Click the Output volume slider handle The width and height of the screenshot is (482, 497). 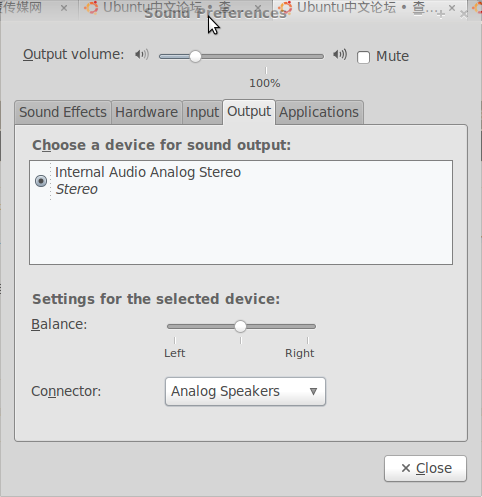195,56
